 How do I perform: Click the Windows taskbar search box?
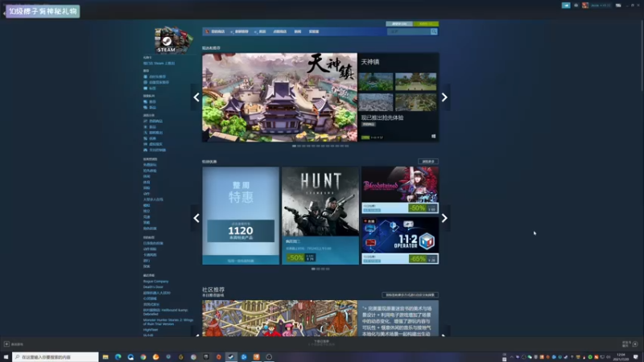tap(56, 357)
